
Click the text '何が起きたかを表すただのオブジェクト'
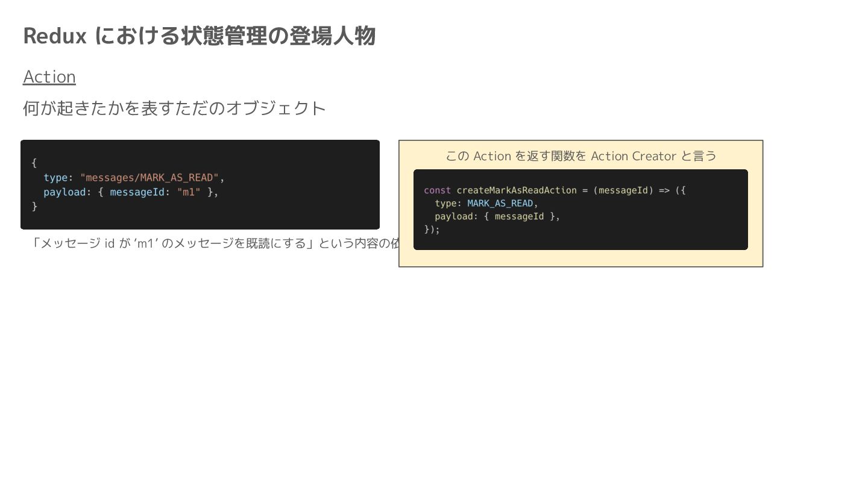pyautogui.click(x=174, y=108)
